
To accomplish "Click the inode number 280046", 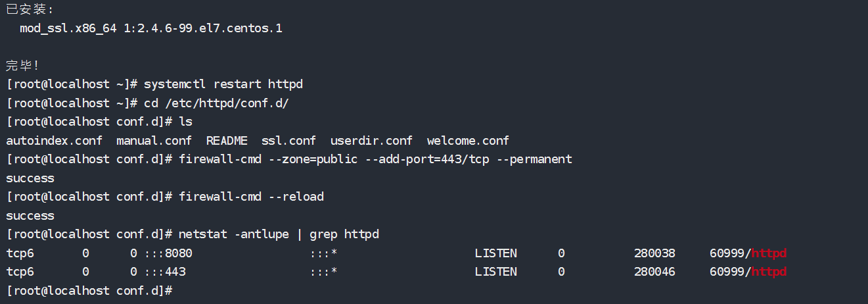I will [x=654, y=272].
